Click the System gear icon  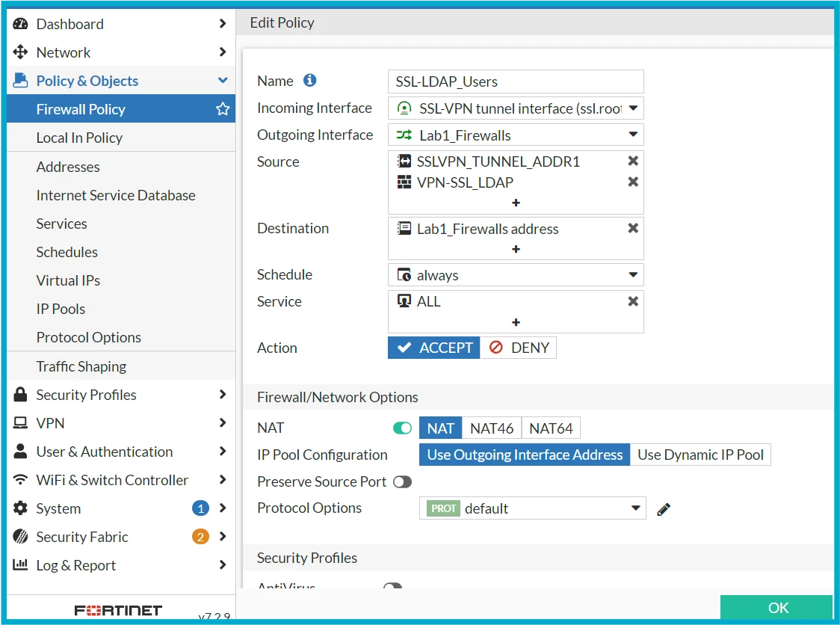coord(20,508)
